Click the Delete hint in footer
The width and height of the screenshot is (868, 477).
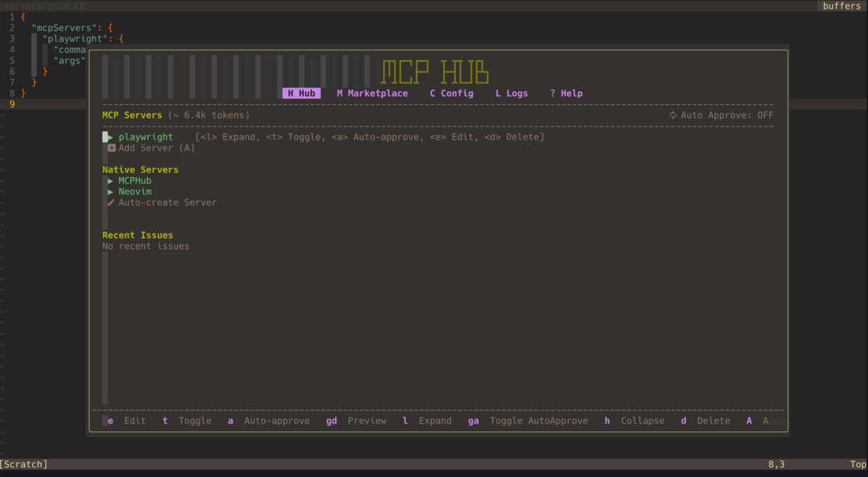706,421
